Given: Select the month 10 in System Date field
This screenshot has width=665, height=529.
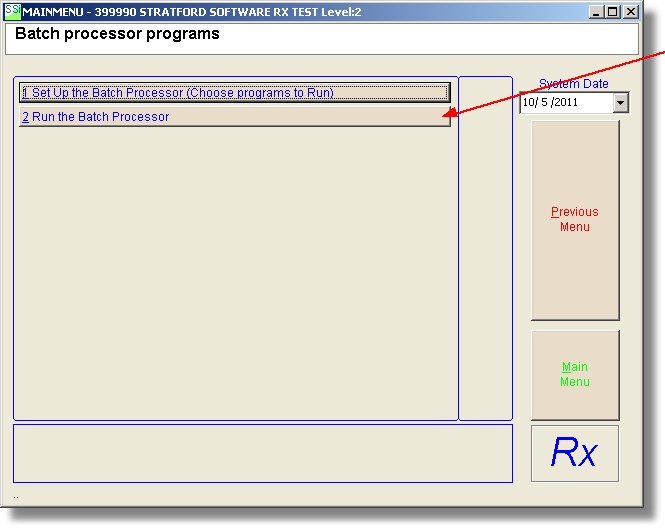Looking at the screenshot, I should (x=529, y=102).
